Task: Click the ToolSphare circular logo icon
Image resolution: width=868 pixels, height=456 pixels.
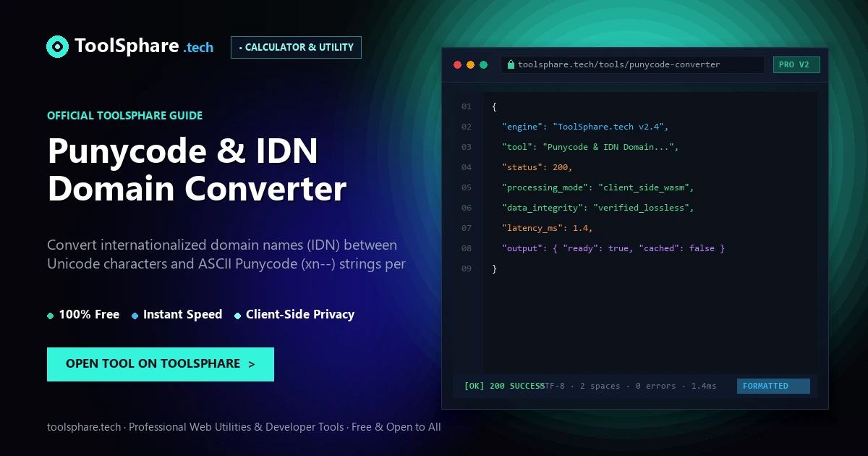Action: [x=58, y=47]
